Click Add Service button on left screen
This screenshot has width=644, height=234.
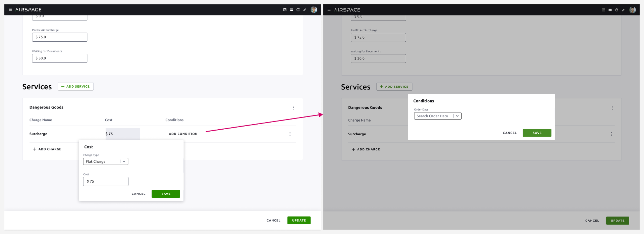pos(75,86)
